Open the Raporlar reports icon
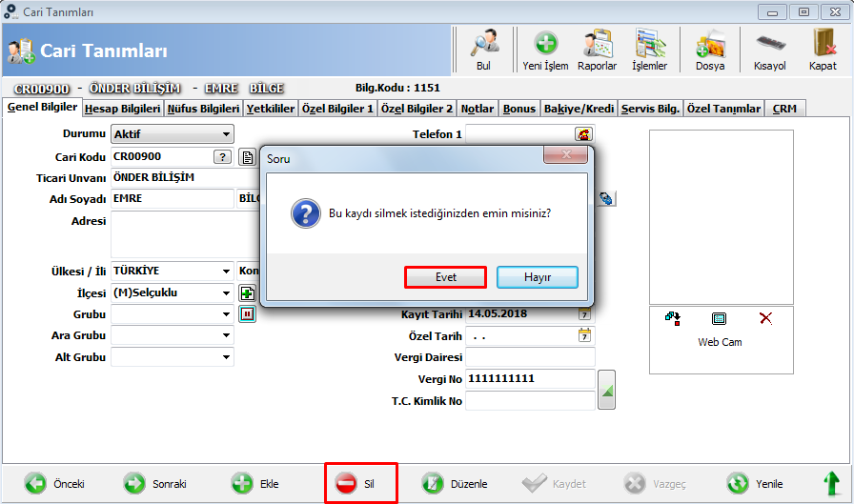 pos(598,44)
